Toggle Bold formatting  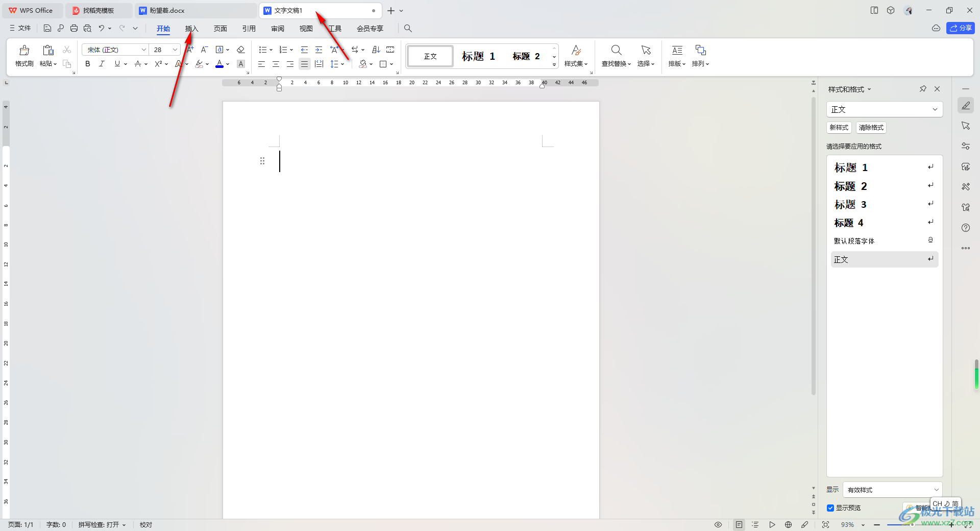pos(88,64)
